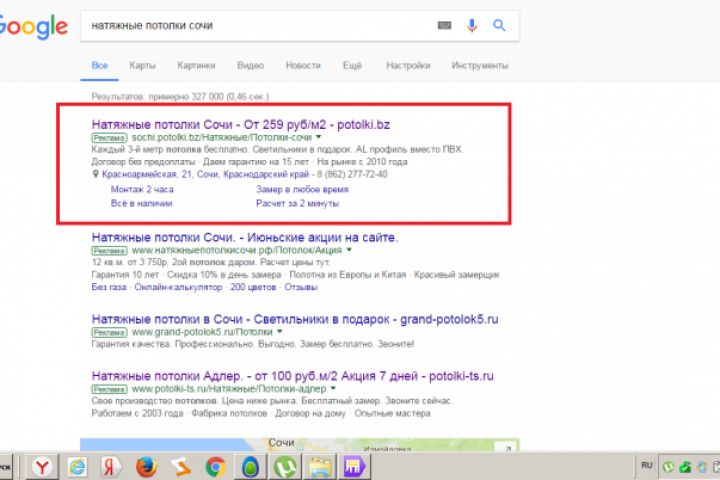Switch to the Видео tab

click(250, 65)
